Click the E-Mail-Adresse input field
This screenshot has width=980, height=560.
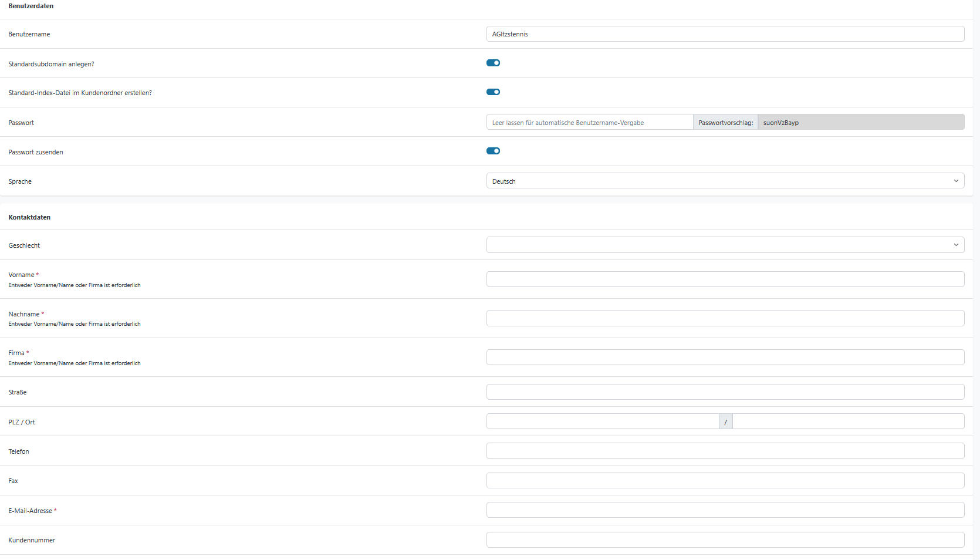pyautogui.click(x=725, y=510)
